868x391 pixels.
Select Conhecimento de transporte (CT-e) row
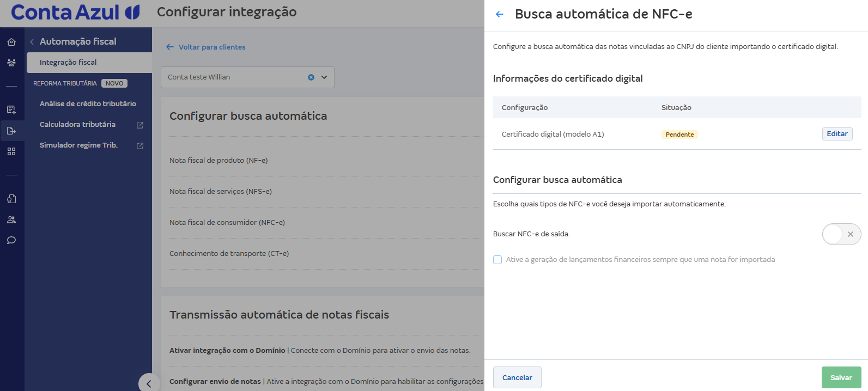click(x=327, y=254)
